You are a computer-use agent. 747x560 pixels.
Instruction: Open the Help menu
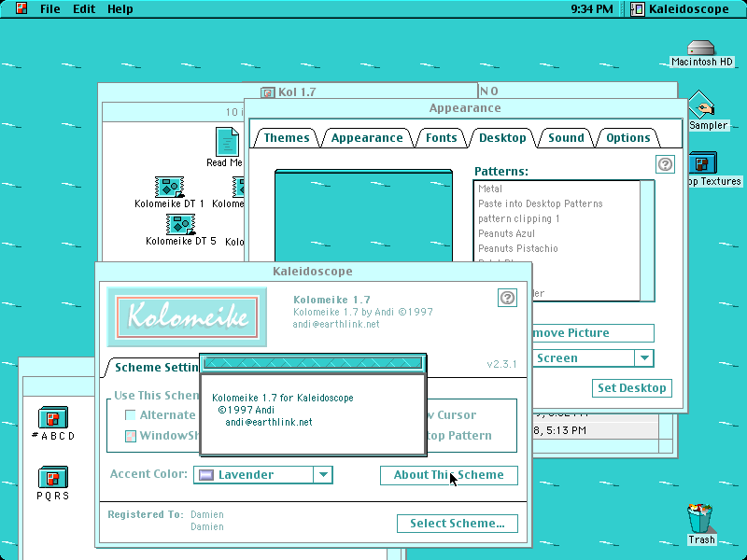(x=120, y=8)
